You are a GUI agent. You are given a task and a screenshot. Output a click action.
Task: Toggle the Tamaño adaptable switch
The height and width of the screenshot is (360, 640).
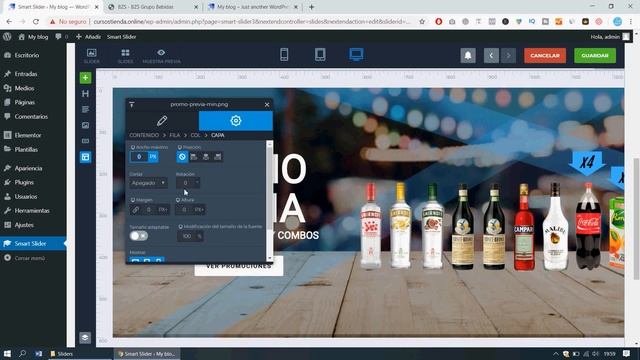tap(139, 236)
